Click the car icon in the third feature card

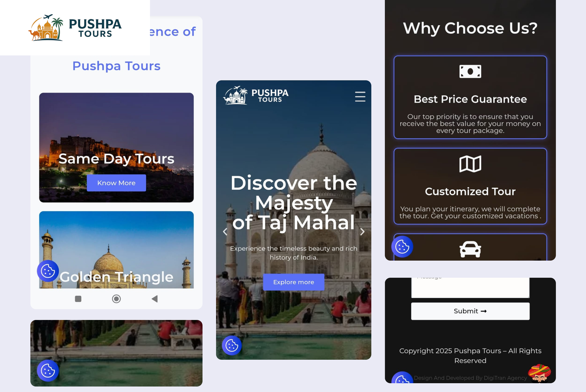(x=470, y=249)
